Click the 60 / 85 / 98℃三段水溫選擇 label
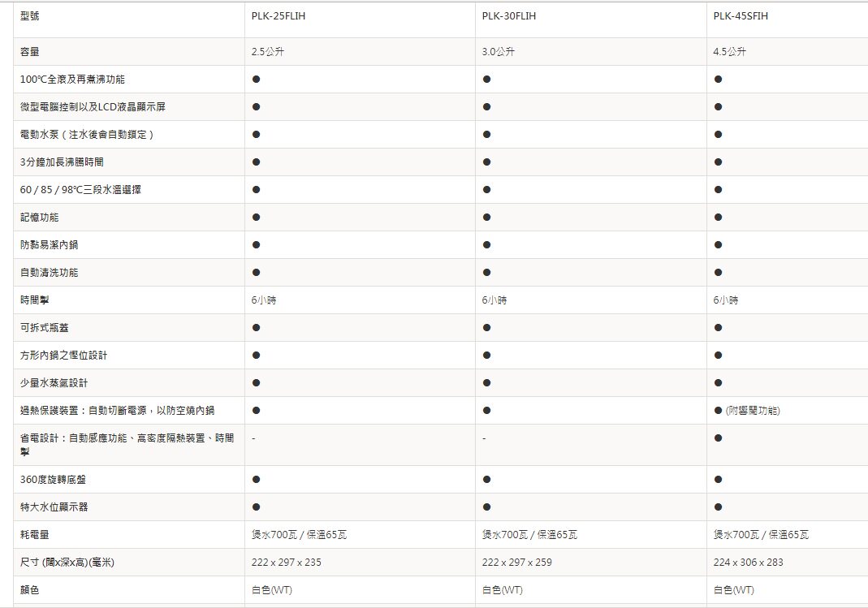Screen dimensions: 868x608 80,190
